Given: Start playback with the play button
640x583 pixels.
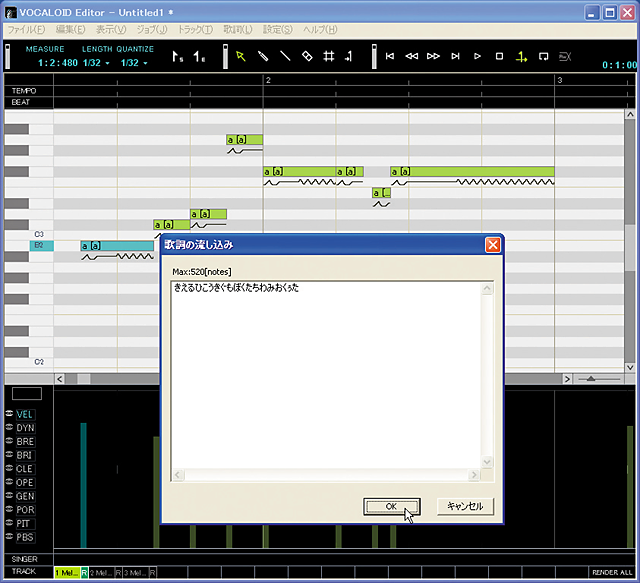Looking at the screenshot, I should click(477, 56).
